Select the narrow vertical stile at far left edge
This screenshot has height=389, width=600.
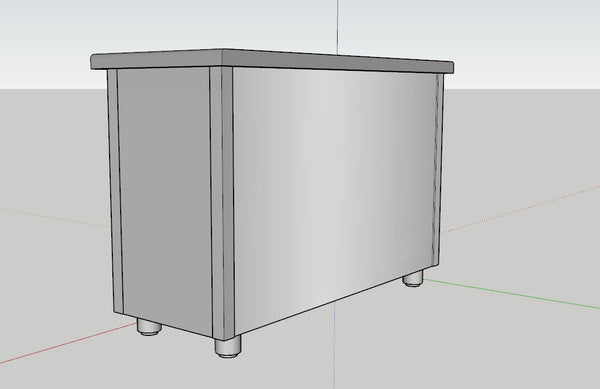click(115, 191)
